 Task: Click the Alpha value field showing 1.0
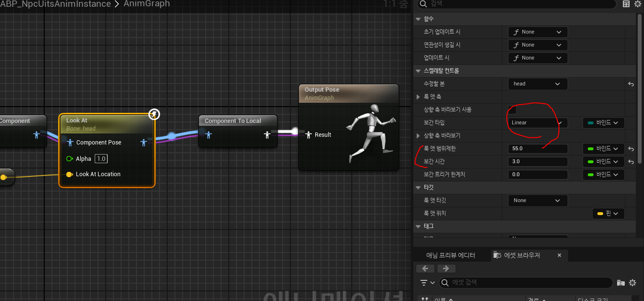tap(101, 158)
